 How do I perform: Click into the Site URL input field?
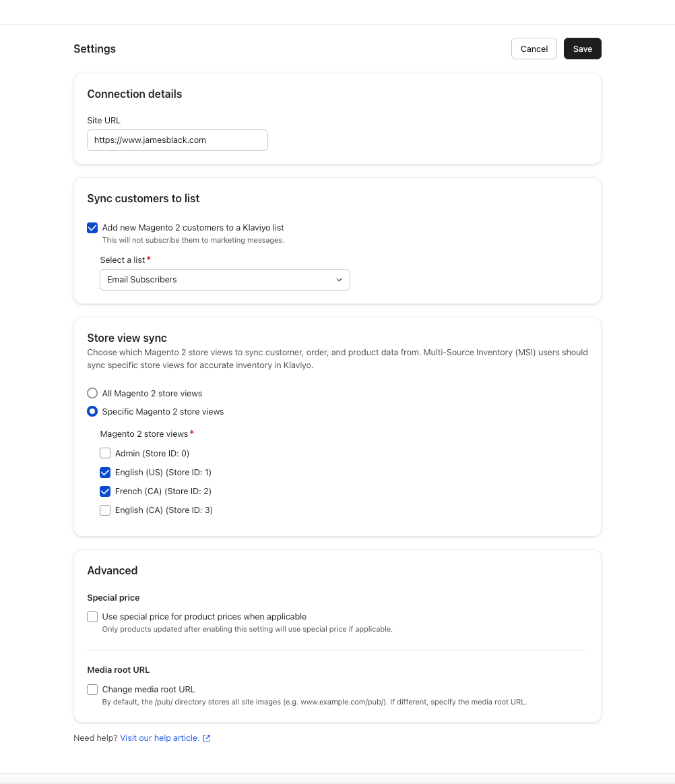tap(177, 140)
